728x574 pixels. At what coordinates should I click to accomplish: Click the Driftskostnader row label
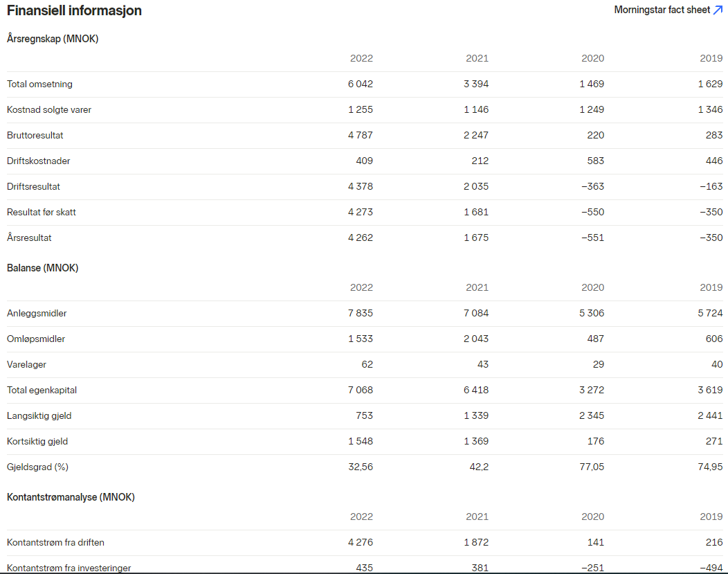39,161
